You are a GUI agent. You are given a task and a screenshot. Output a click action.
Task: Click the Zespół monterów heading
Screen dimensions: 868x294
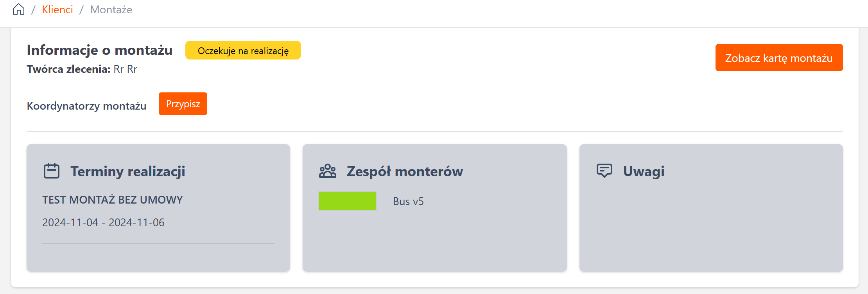click(x=405, y=171)
